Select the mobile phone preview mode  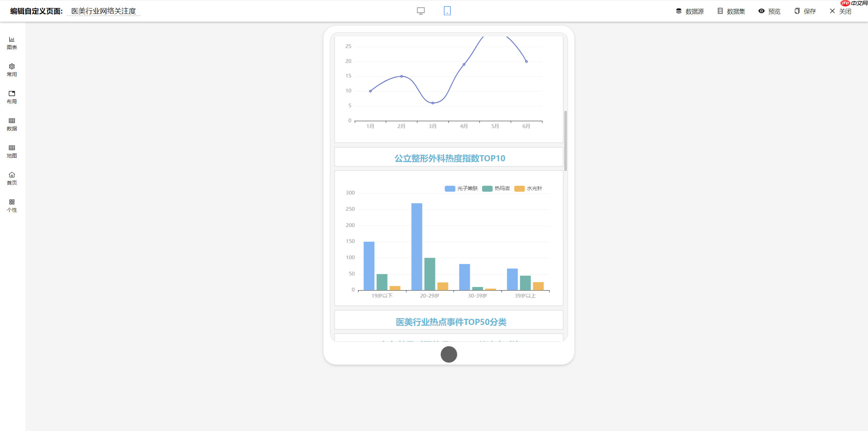click(447, 11)
